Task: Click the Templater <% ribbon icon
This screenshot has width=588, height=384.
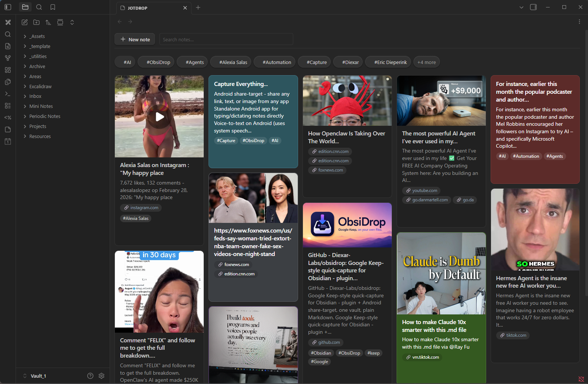Action: (8, 118)
